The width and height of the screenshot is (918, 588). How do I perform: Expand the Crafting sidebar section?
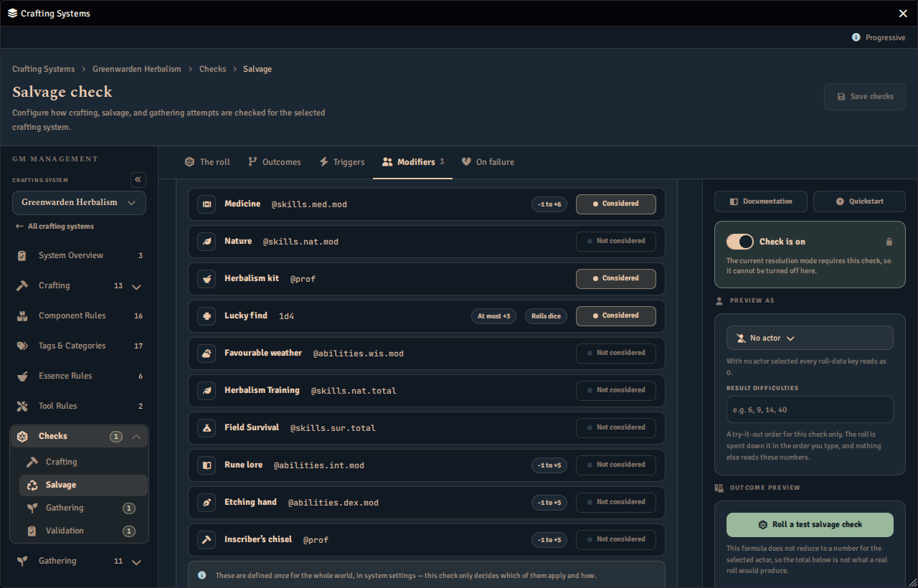[136, 286]
